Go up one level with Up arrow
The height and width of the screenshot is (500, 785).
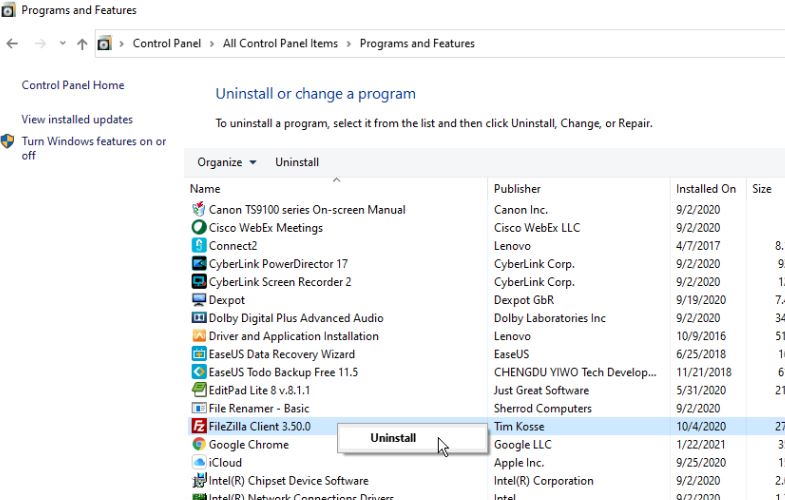coord(82,44)
